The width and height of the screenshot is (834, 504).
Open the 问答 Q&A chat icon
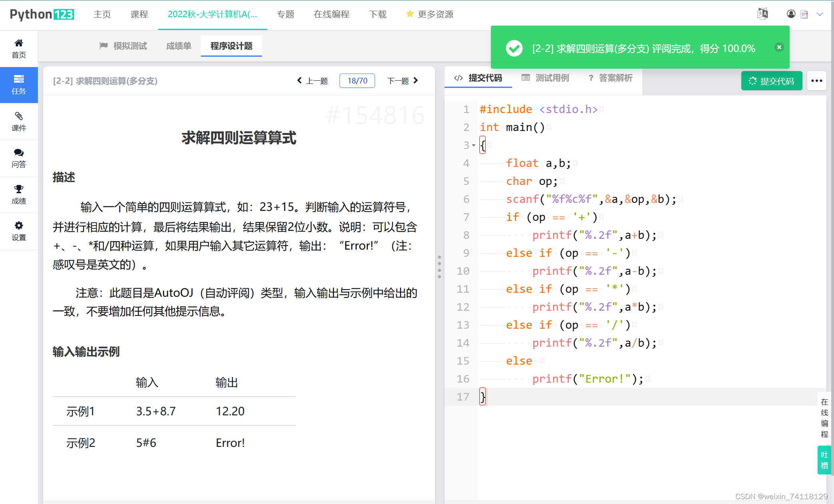point(19,158)
